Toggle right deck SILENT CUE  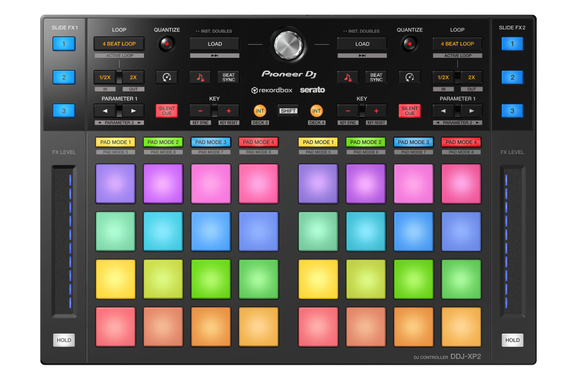tap(410, 111)
